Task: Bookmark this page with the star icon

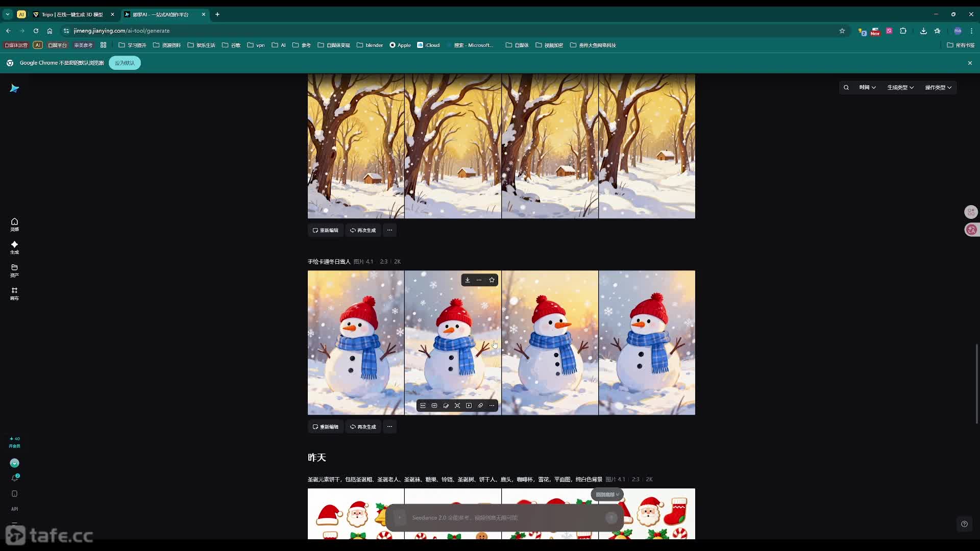Action: [x=842, y=31]
